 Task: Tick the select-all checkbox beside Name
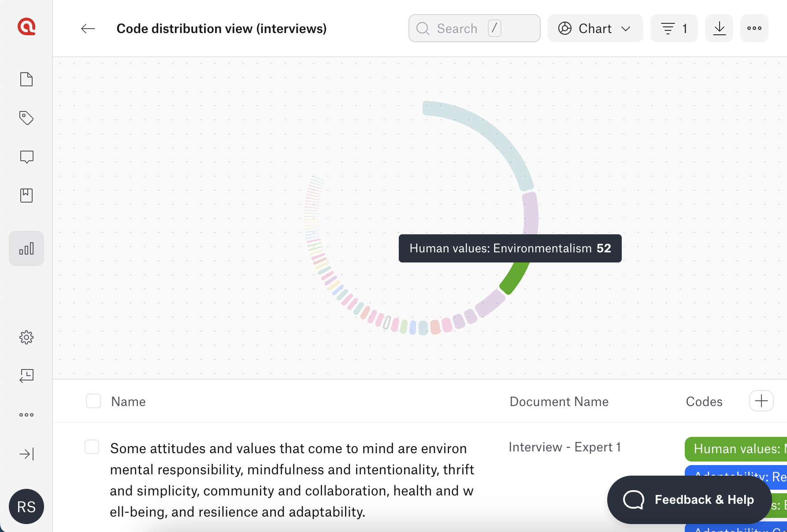point(93,401)
